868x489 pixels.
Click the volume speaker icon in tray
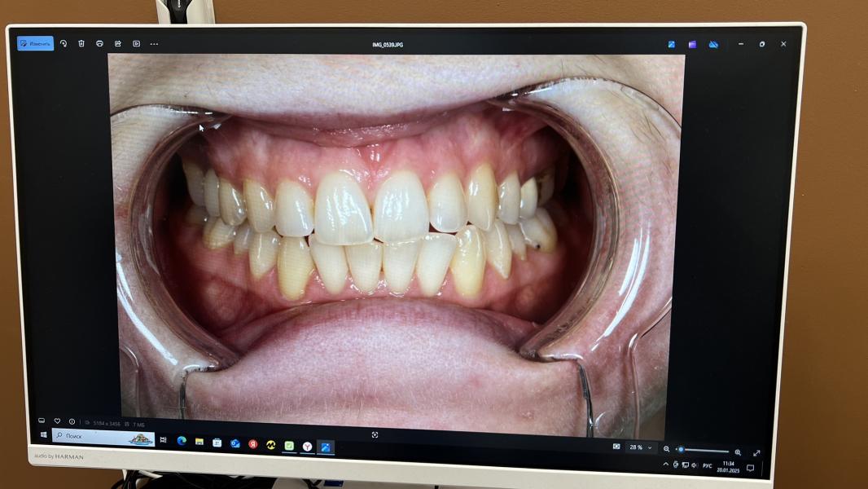695,465
